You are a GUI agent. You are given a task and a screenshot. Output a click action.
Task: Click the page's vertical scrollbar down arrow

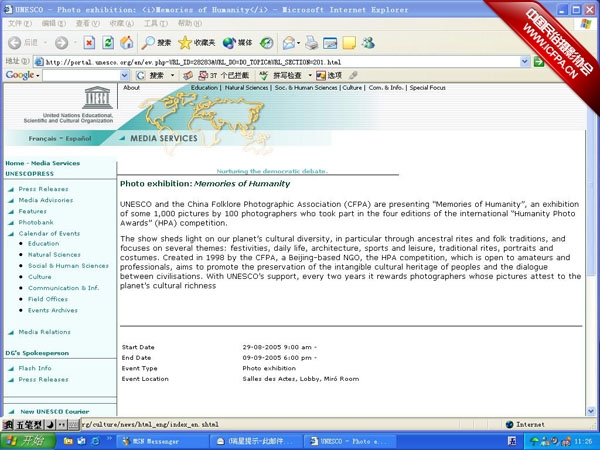click(590, 411)
